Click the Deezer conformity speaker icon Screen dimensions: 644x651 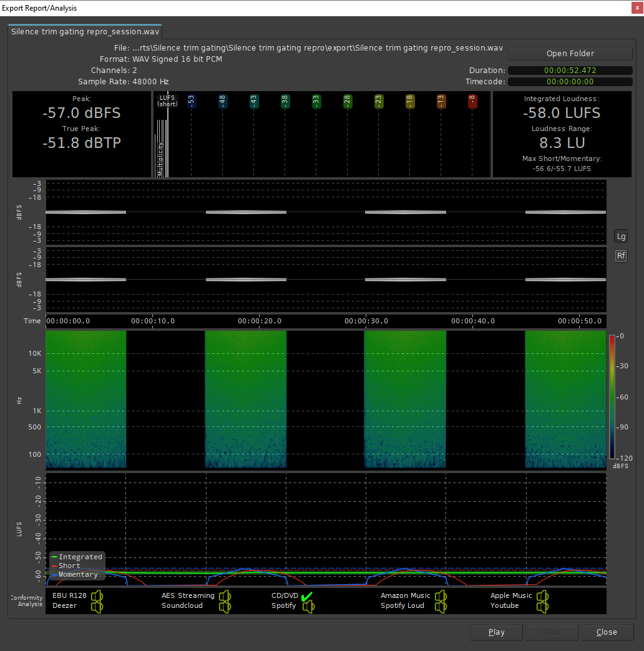coord(97,605)
